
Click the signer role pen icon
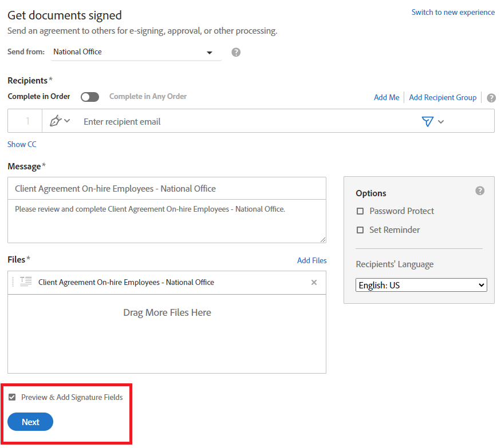(56, 121)
